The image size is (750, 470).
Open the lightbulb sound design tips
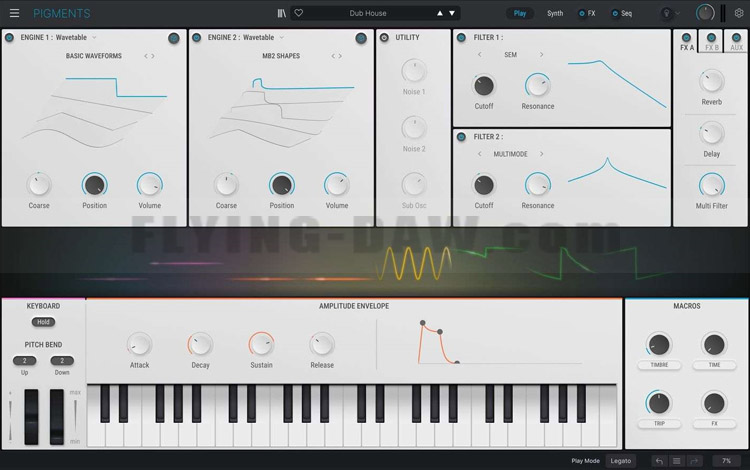pyautogui.click(x=666, y=13)
